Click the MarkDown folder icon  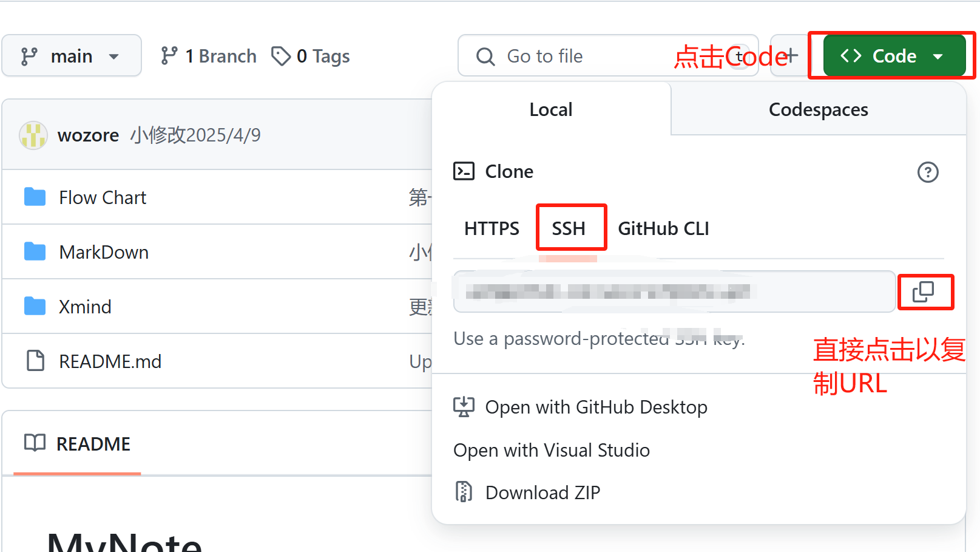[35, 251]
